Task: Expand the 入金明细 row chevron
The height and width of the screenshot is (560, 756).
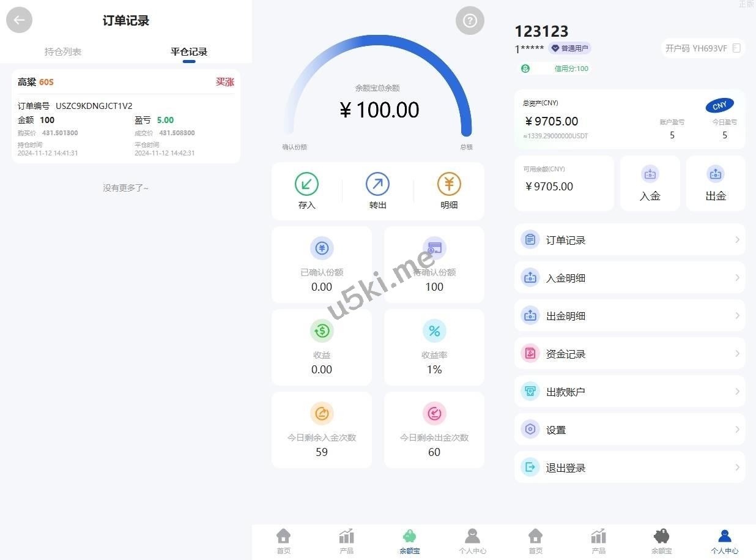Action: pos(737,278)
